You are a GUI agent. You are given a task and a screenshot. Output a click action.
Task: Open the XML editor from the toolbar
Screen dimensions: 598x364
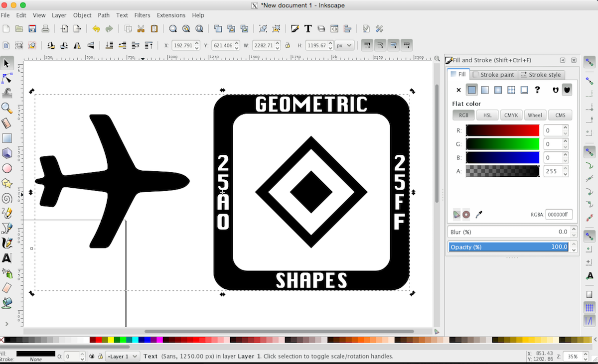(334, 28)
